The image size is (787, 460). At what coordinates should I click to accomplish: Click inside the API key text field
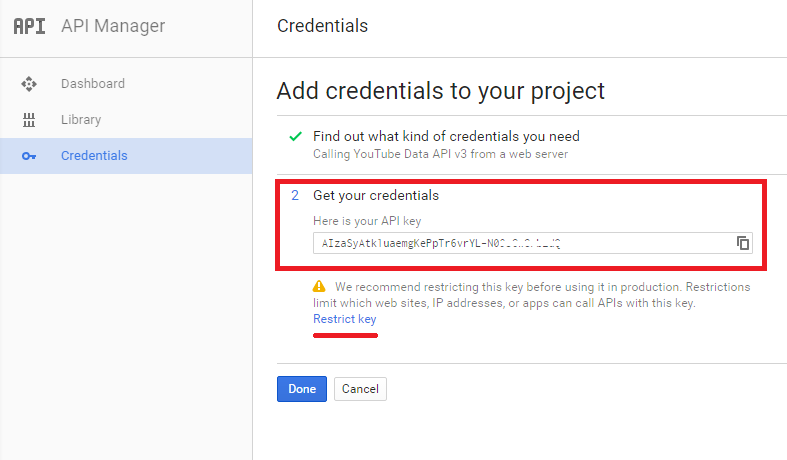[x=520, y=243]
